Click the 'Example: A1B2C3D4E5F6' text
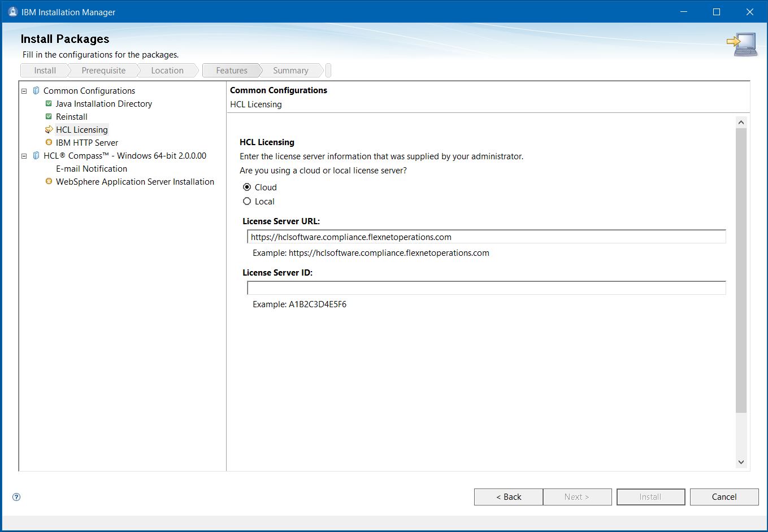The image size is (768, 532). coord(300,304)
